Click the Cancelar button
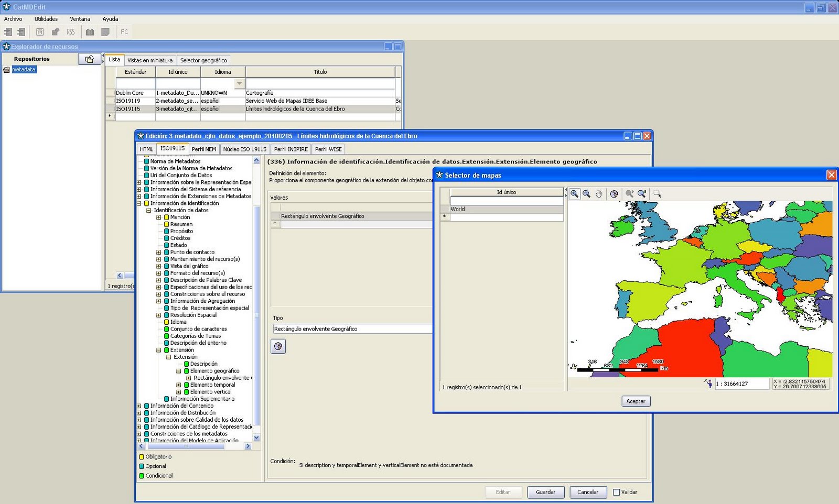Viewport: 839px width, 504px height. coord(588,492)
